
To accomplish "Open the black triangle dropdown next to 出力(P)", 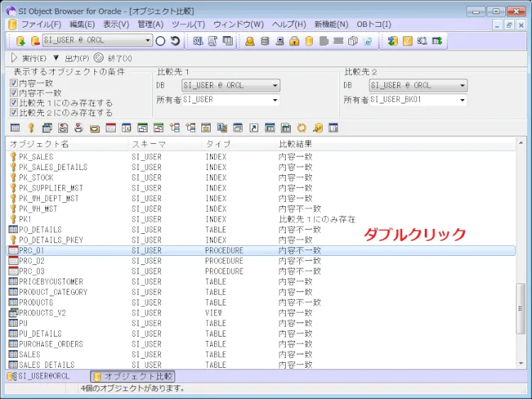I will pos(56,58).
